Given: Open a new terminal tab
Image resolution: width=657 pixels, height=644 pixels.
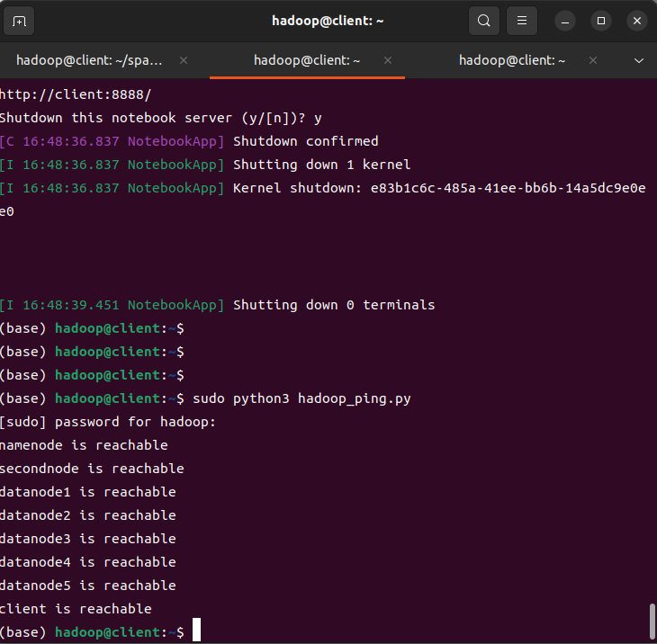Looking at the screenshot, I should click(19, 21).
